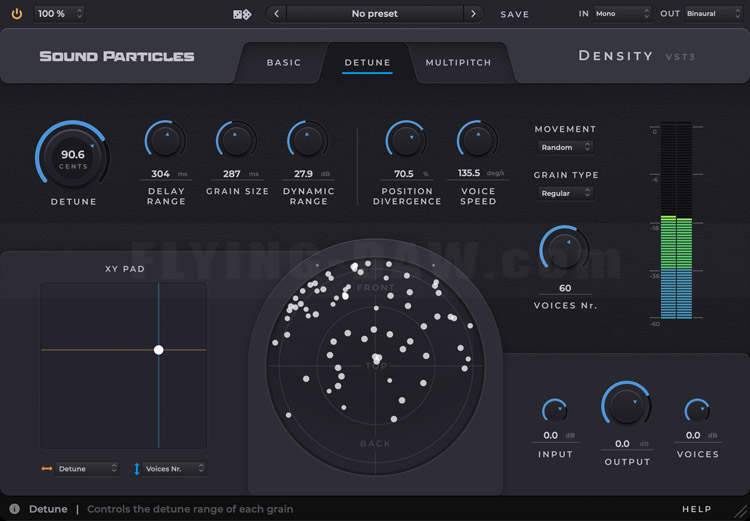Click the Output gain knob
750x521 pixels.
(626, 405)
